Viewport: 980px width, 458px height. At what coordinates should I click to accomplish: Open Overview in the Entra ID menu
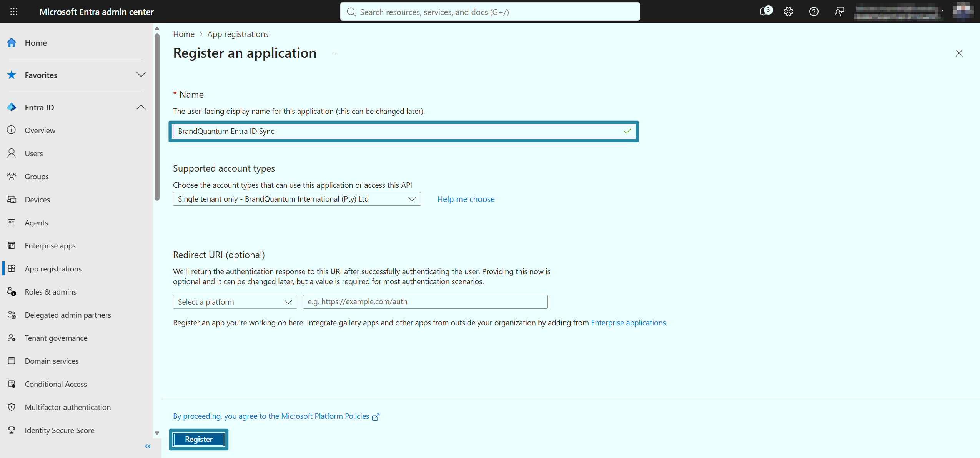40,130
